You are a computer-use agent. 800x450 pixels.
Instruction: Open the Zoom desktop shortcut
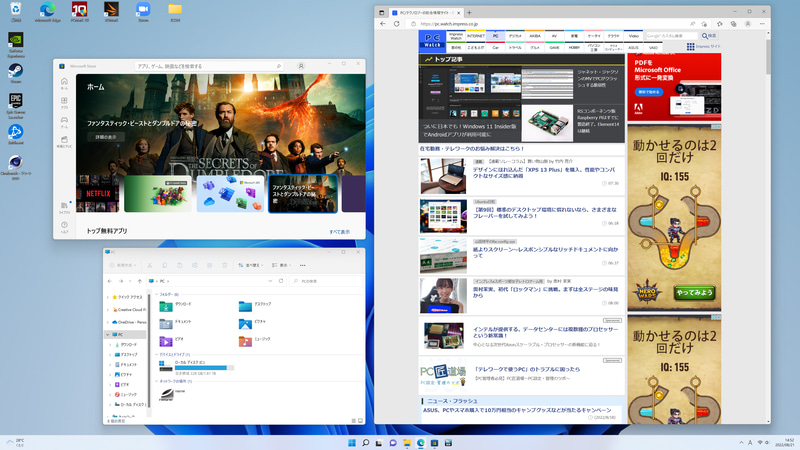(x=143, y=12)
